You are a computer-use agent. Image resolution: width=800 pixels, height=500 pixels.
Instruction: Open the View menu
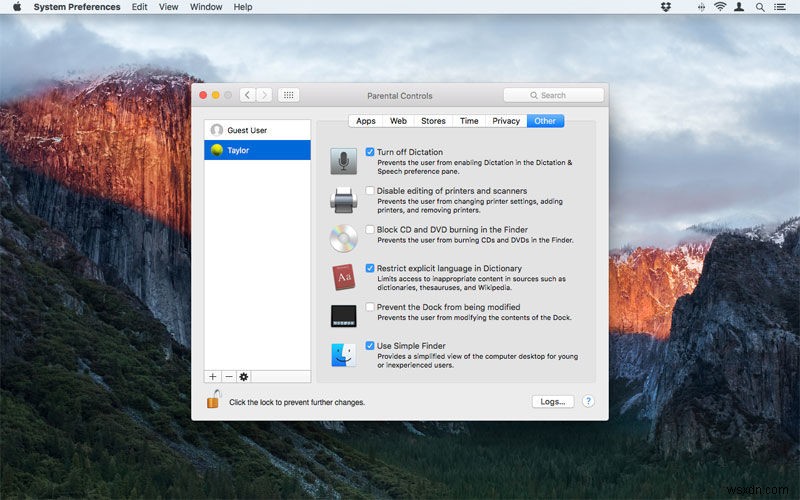[169, 7]
